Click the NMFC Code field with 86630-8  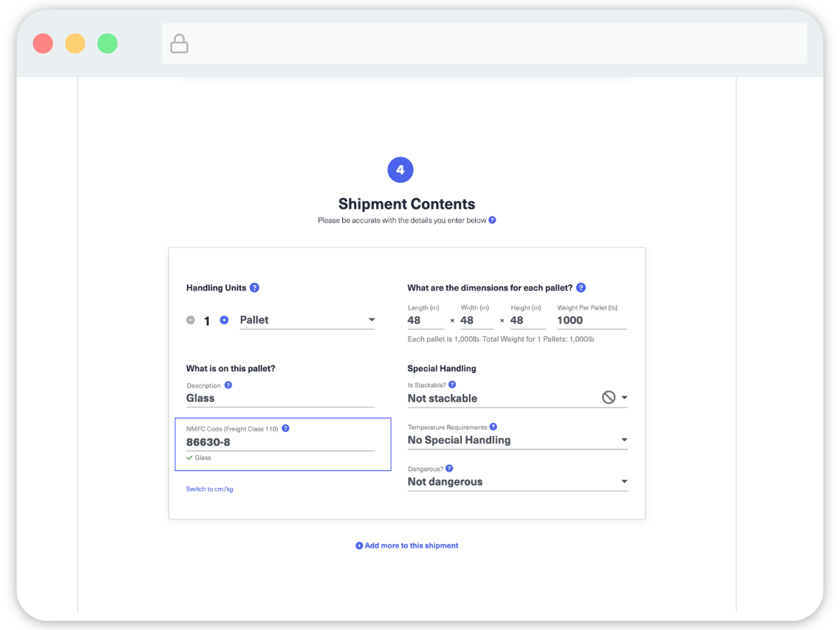pyautogui.click(x=280, y=442)
